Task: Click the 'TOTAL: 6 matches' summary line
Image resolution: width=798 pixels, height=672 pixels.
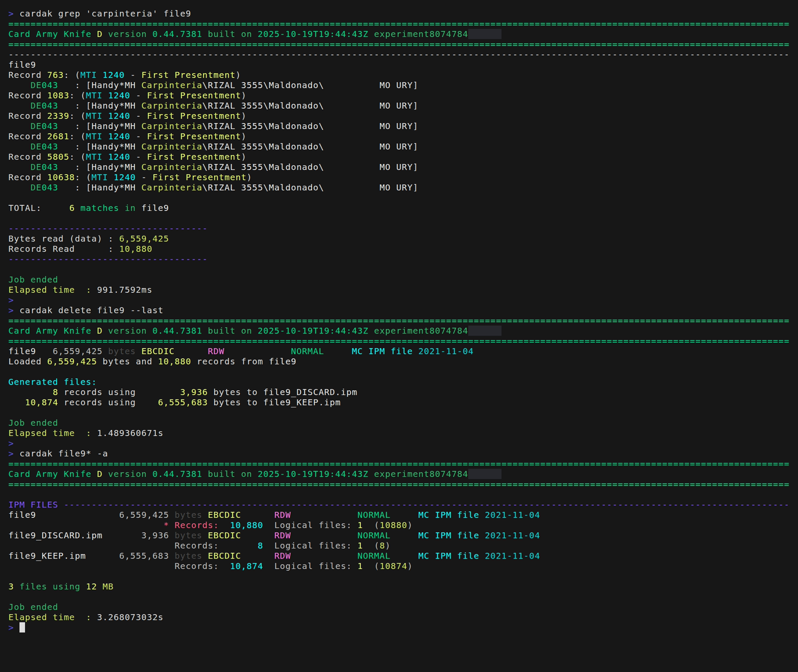Action: [88, 208]
